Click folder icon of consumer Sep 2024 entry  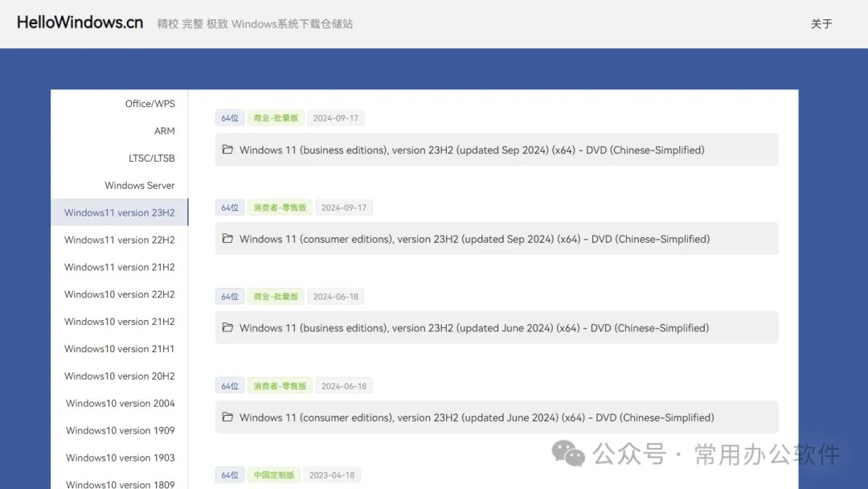click(x=227, y=238)
